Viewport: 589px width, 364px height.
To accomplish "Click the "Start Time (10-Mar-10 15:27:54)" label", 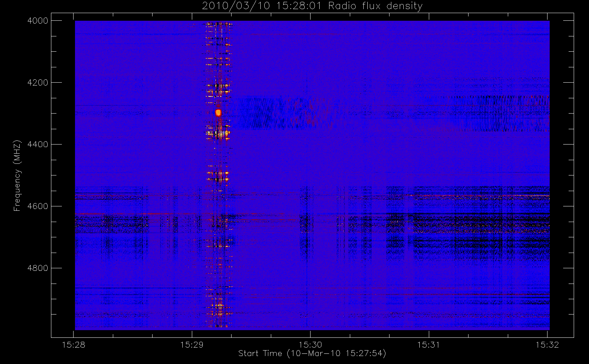I will [x=312, y=353].
